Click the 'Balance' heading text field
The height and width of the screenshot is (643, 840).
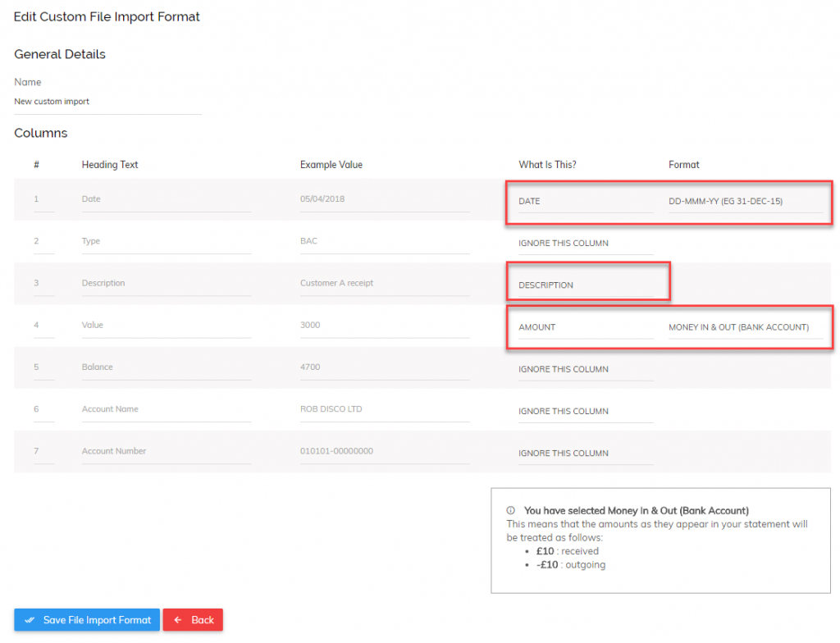click(166, 367)
